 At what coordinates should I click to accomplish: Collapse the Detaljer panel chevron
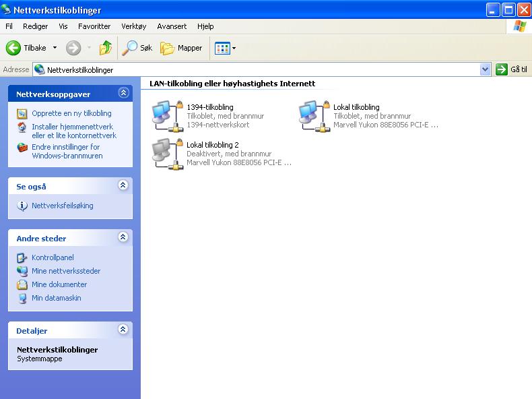coord(123,330)
